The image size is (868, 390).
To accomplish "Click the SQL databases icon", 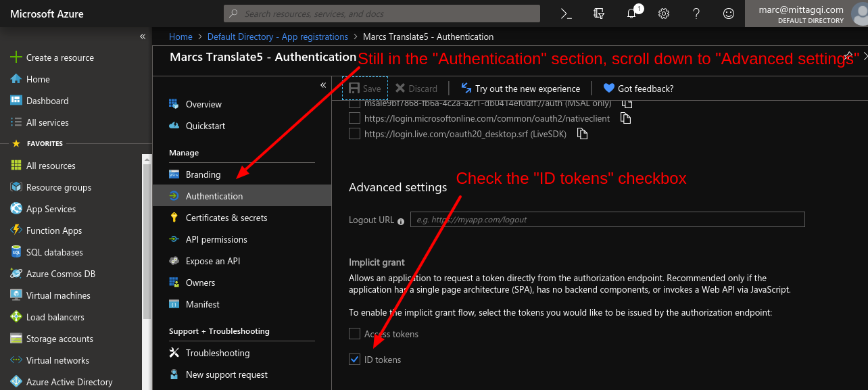I will pos(16,252).
